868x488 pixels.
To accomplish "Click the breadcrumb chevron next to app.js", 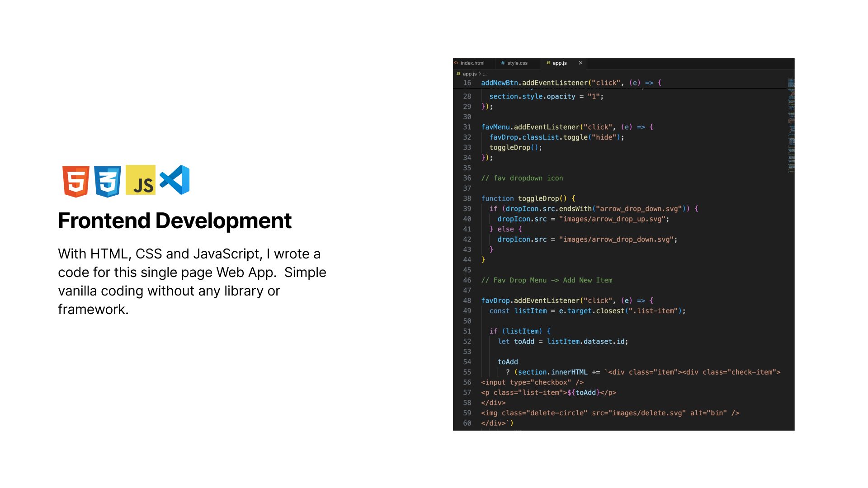I will (480, 74).
